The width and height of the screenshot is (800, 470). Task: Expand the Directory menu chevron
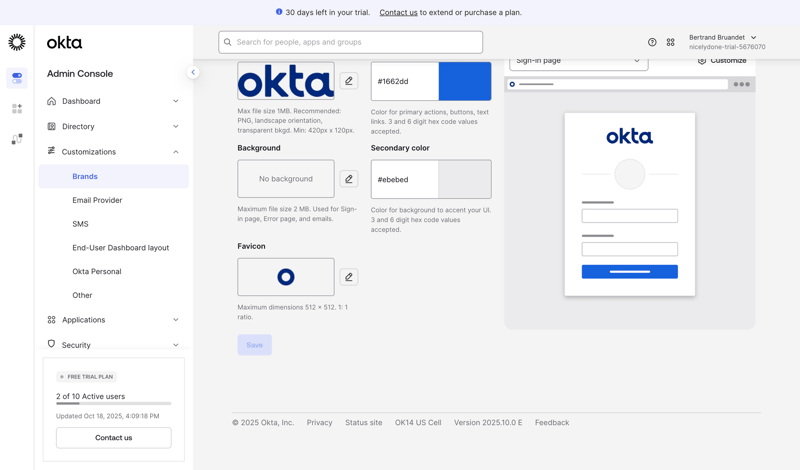pyautogui.click(x=176, y=126)
